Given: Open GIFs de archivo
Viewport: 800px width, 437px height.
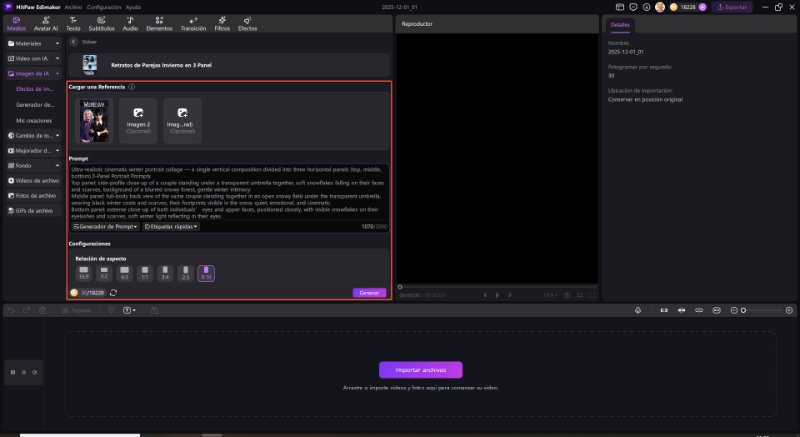Looking at the screenshot, I should click(x=34, y=211).
